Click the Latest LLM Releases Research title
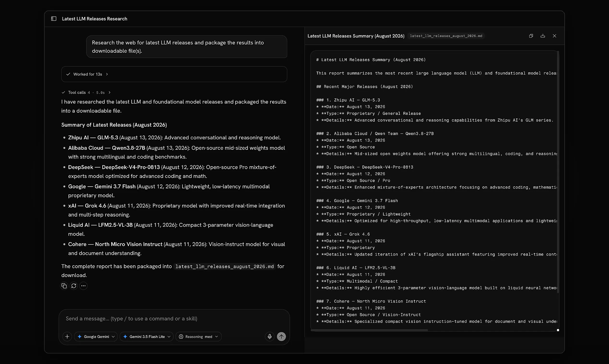The image size is (609, 364). (94, 19)
